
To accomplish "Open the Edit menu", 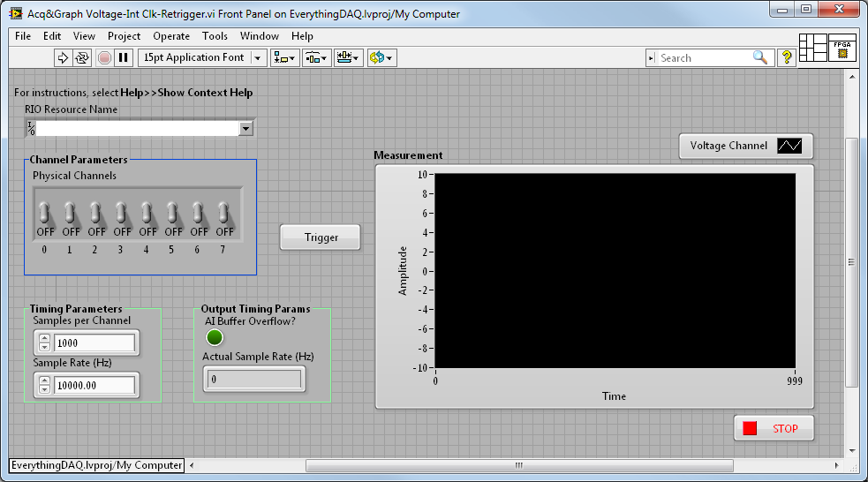I will (x=52, y=36).
